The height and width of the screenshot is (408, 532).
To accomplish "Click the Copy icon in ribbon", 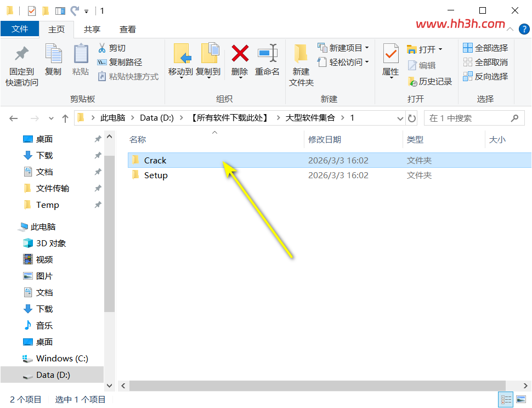I will tap(53, 54).
